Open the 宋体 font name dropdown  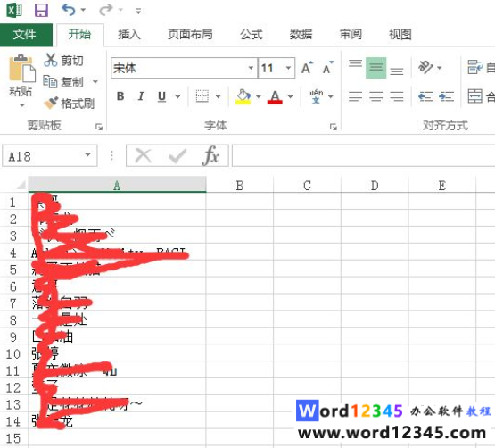pyautogui.click(x=251, y=68)
